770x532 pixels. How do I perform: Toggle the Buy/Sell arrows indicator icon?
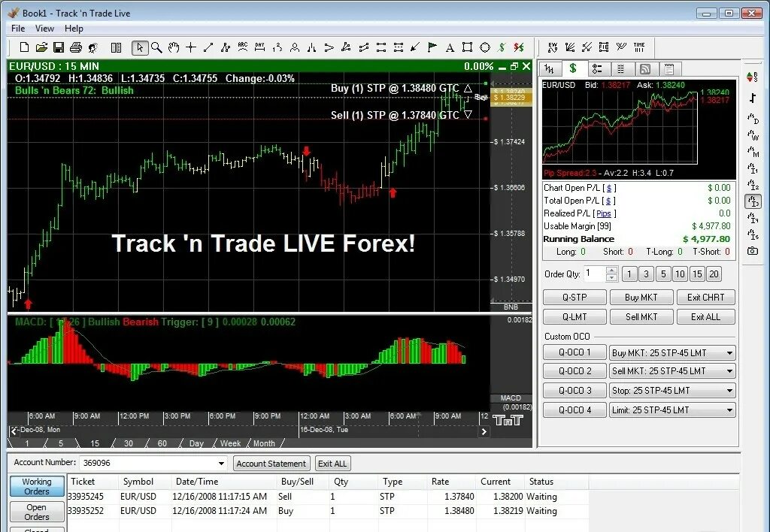752,77
